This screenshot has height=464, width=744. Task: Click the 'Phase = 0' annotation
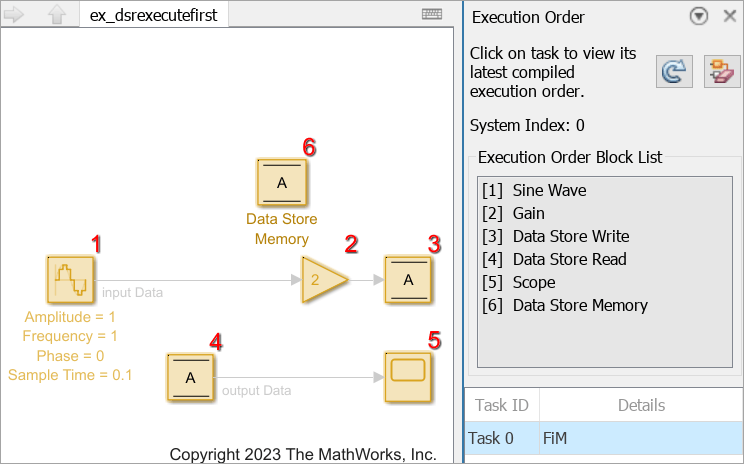pos(70,356)
